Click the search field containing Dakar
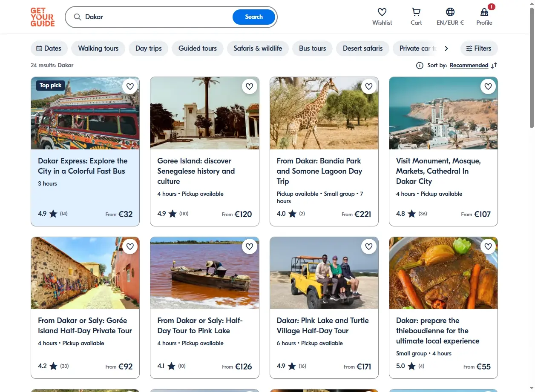 pyautogui.click(x=158, y=17)
